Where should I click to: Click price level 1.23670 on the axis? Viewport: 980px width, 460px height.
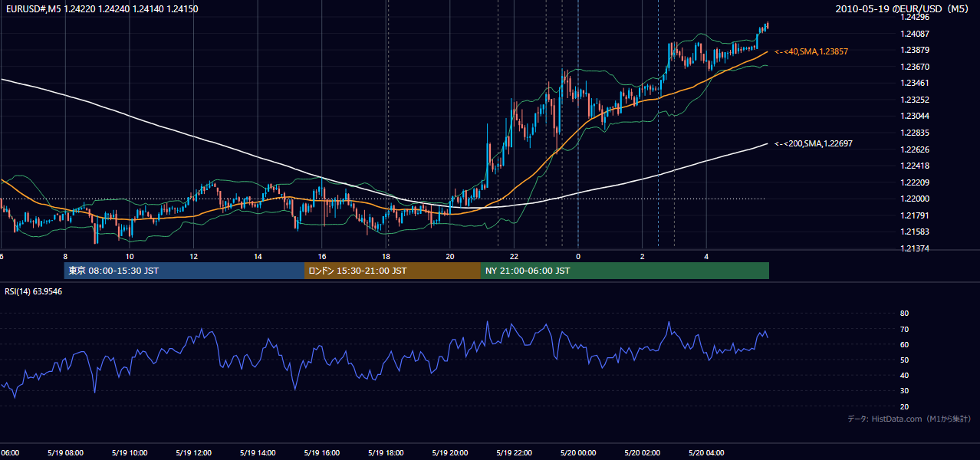tap(915, 67)
